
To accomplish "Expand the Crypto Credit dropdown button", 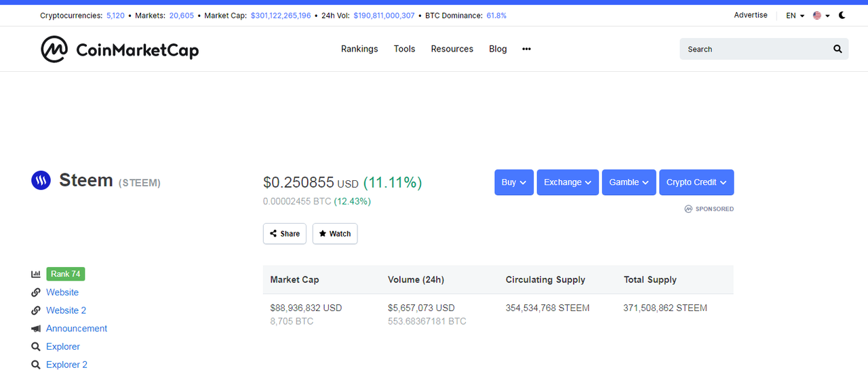I will (696, 182).
